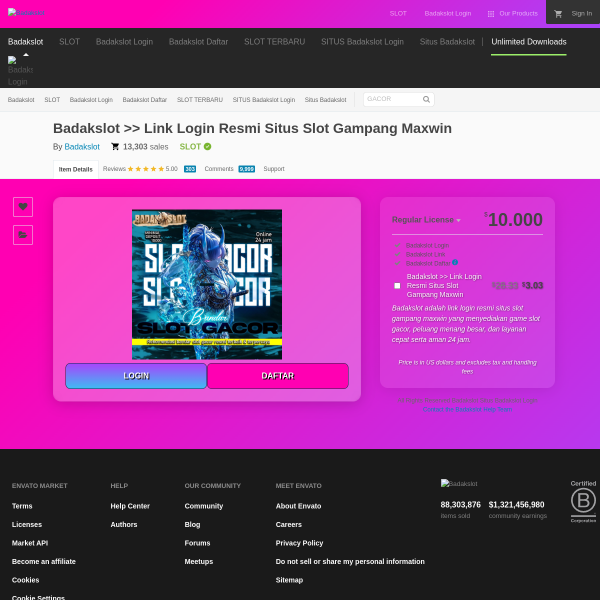Tick the extended support checkbox
Viewport: 600px width, 600px height.
pos(397,286)
